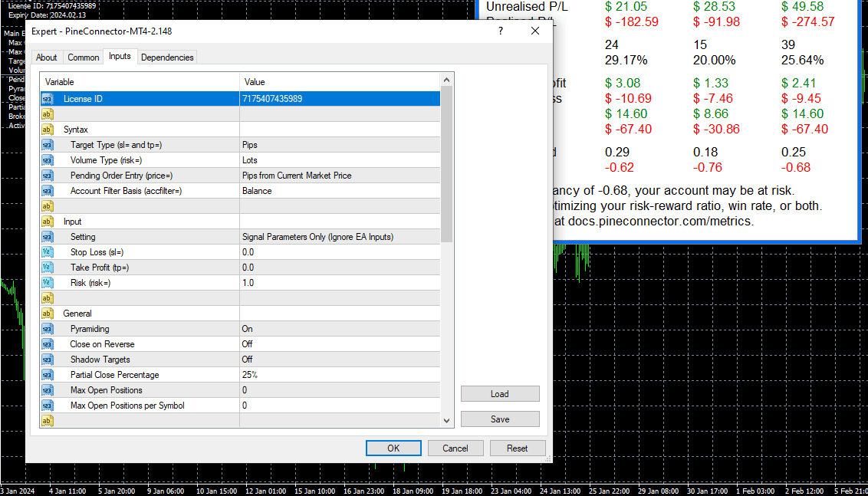Click the icon beside Max Open Positions row
The height and width of the screenshot is (496, 868).
pyautogui.click(x=48, y=390)
